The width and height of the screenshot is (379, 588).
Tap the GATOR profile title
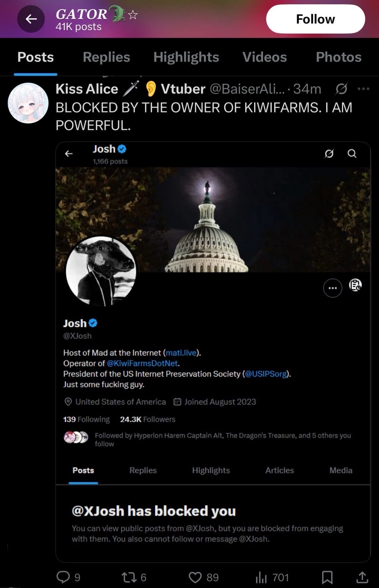81,14
